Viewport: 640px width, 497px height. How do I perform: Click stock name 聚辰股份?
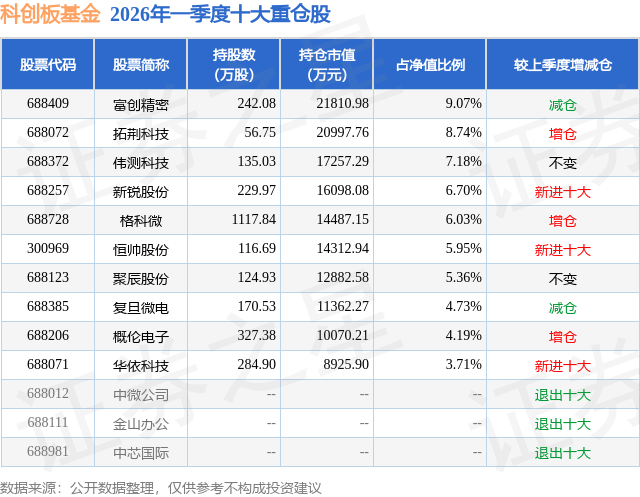141,279
